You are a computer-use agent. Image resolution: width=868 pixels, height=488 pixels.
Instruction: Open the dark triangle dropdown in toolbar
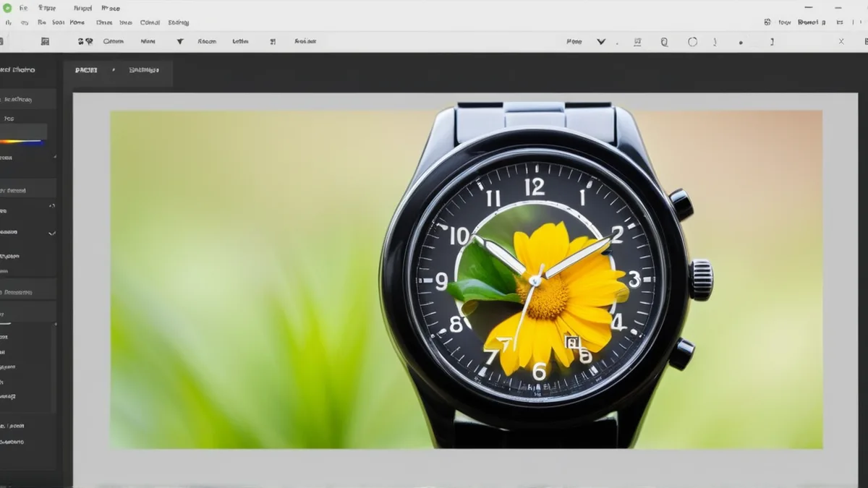pos(180,42)
